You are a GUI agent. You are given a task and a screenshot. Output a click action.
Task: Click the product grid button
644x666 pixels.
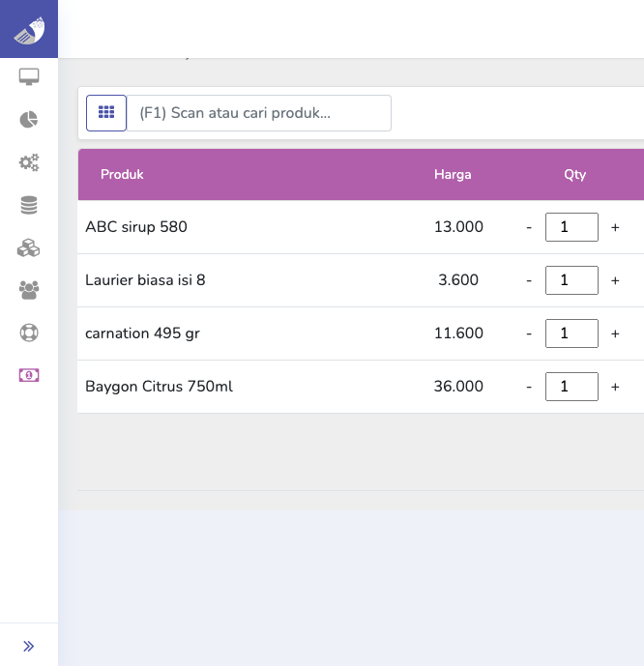click(x=106, y=113)
